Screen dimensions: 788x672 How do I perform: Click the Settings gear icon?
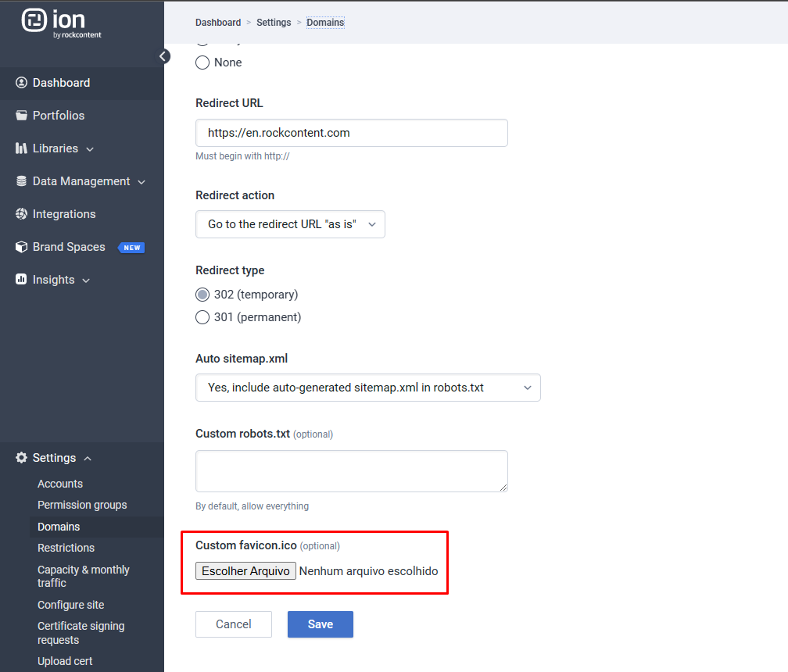click(21, 458)
